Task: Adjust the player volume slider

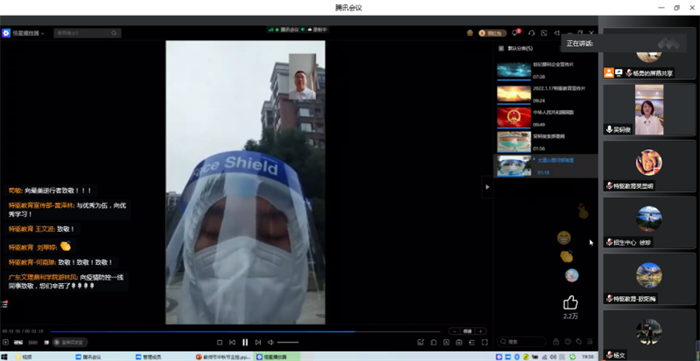Action: 288,342
